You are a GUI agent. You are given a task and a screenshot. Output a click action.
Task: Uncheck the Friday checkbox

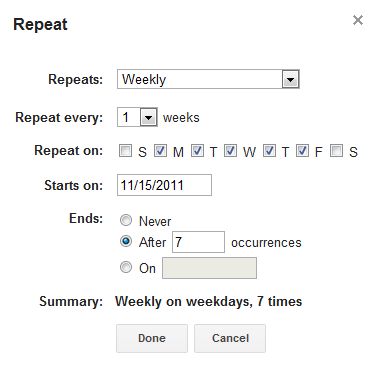302,151
